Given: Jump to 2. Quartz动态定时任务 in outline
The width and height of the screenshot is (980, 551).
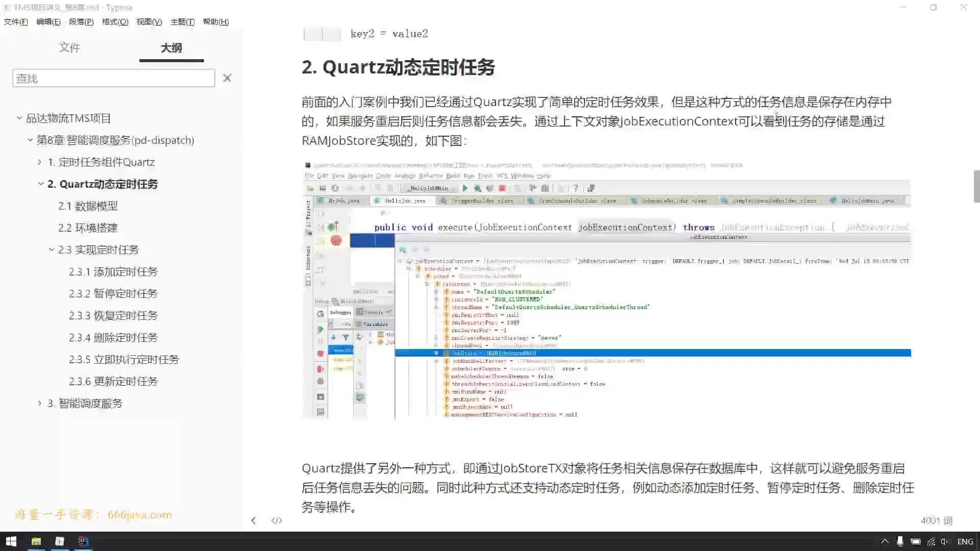Looking at the screenshot, I should tap(103, 184).
